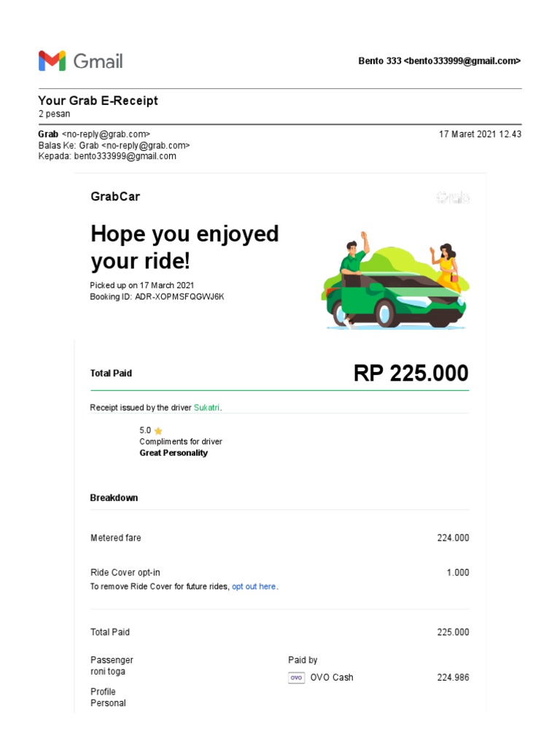Open the driver name Sukatri link
The image size is (560, 747).
(x=206, y=408)
